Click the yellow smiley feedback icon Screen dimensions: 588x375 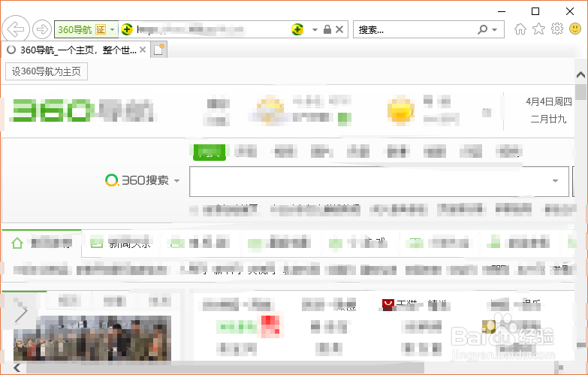[x=575, y=29]
